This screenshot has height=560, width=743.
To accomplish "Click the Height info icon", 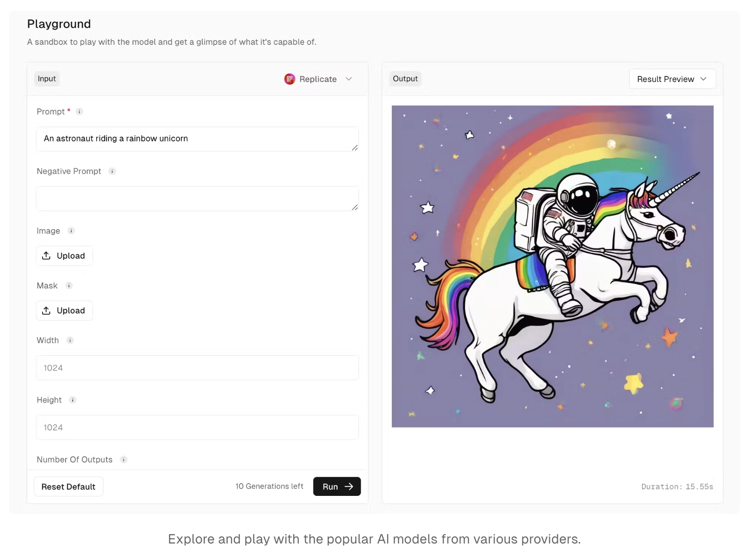I will click(73, 400).
